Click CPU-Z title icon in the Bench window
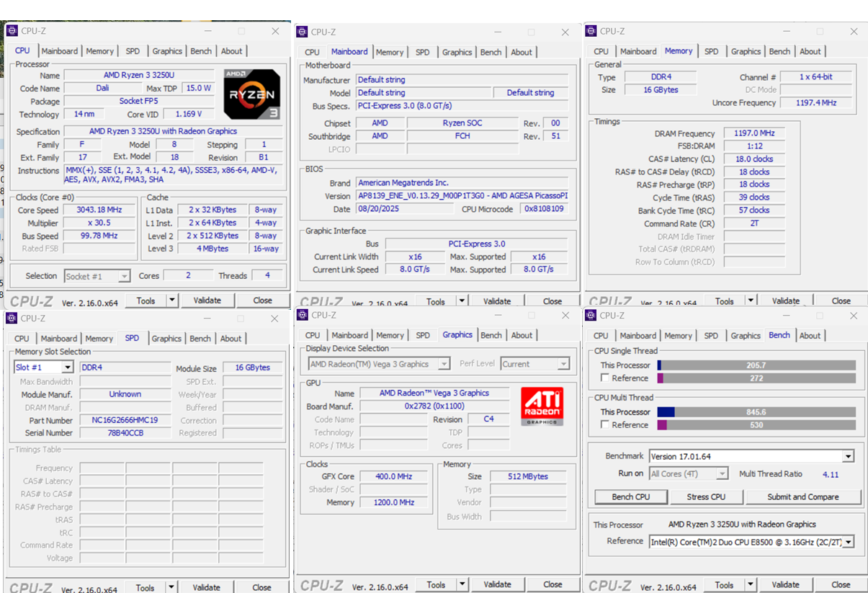The image size is (868, 593). [x=591, y=315]
